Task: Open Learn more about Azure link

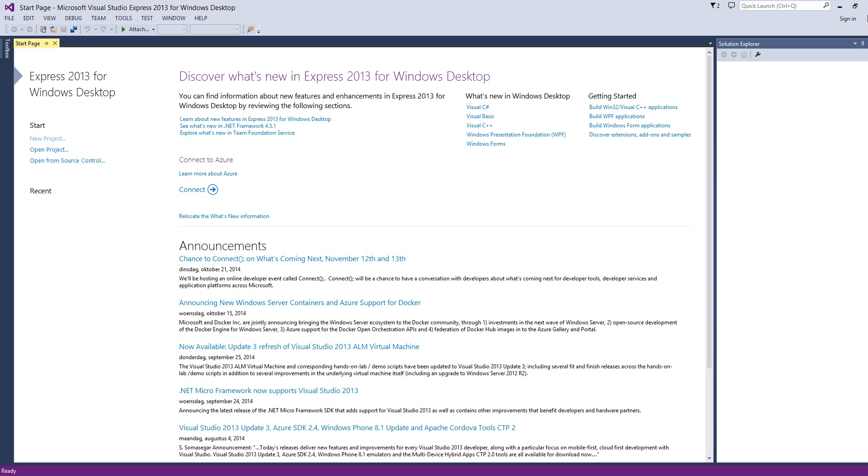Action: pos(208,174)
